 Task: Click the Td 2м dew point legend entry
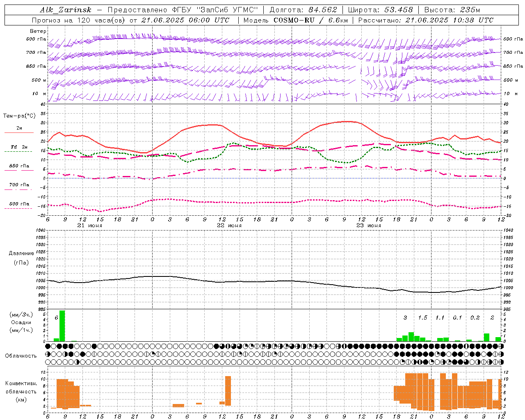[19, 147]
